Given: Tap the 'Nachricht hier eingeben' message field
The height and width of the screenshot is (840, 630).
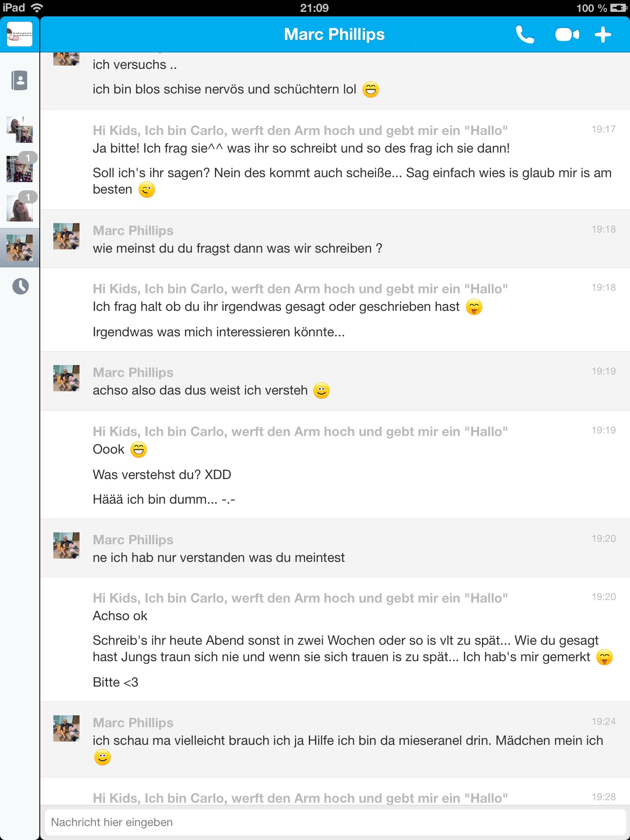Looking at the screenshot, I should point(335,822).
